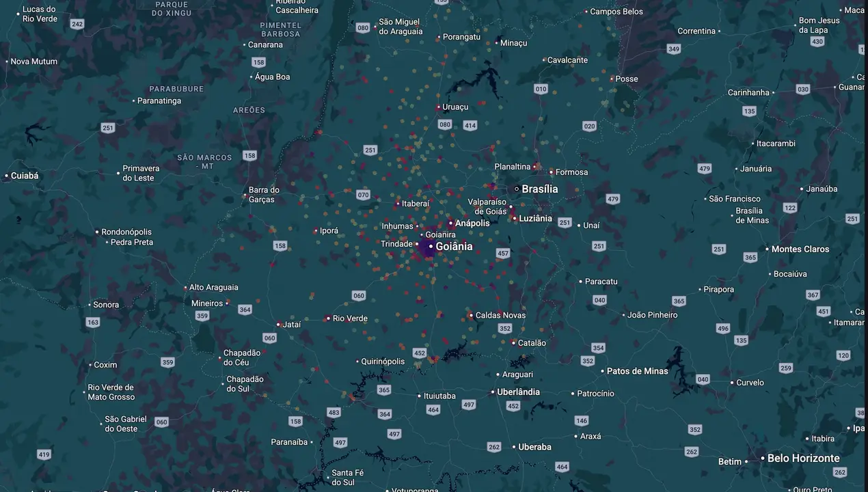The height and width of the screenshot is (492, 868).
Task: Select the Campos Belos label
Action: tap(616, 12)
